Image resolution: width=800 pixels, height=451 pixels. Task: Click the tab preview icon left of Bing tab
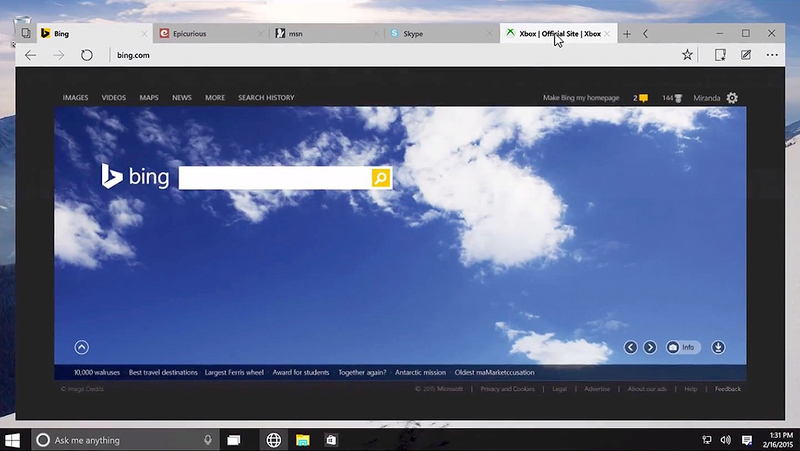(x=26, y=34)
